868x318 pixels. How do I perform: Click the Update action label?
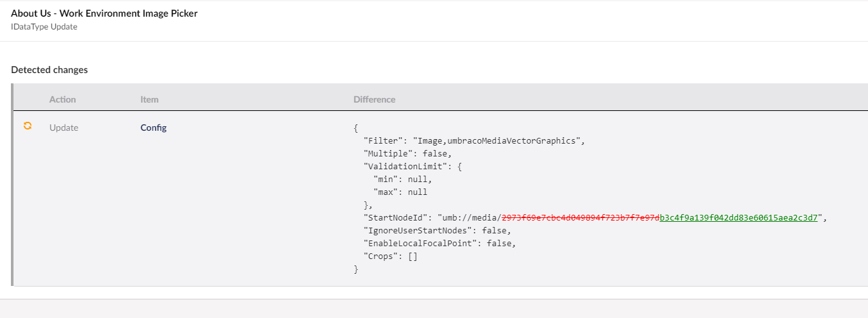pyautogui.click(x=64, y=128)
